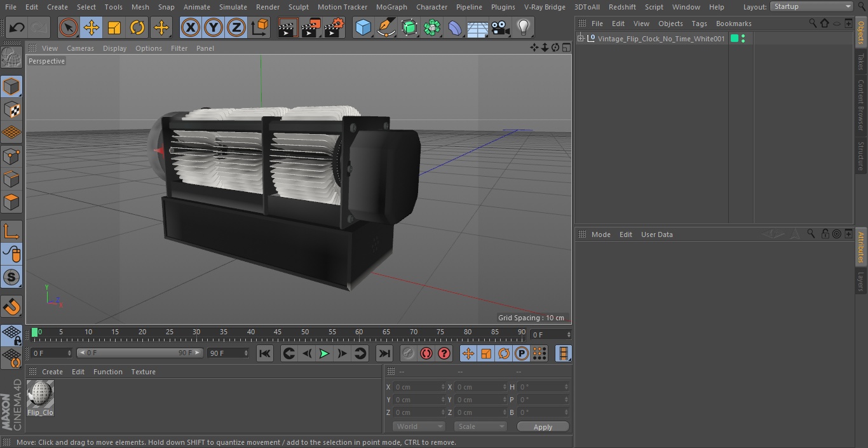Switch to Content Browser tab

pyautogui.click(x=861, y=105)
